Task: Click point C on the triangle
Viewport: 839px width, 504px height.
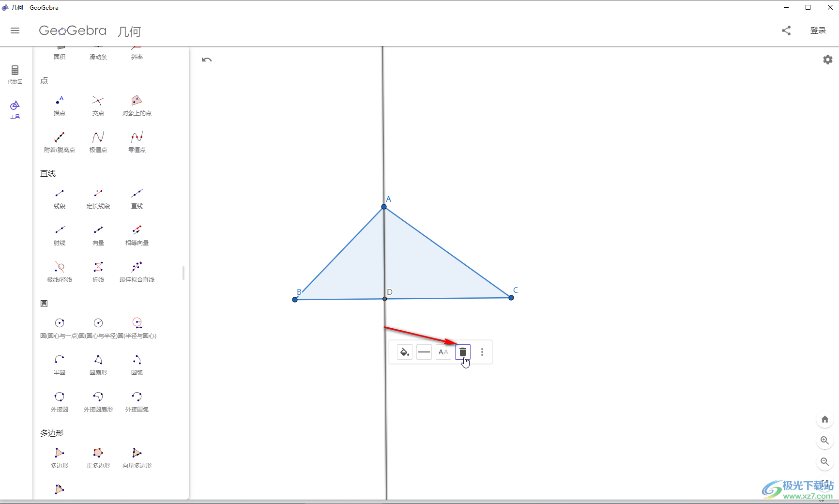Action: (511, 298)
